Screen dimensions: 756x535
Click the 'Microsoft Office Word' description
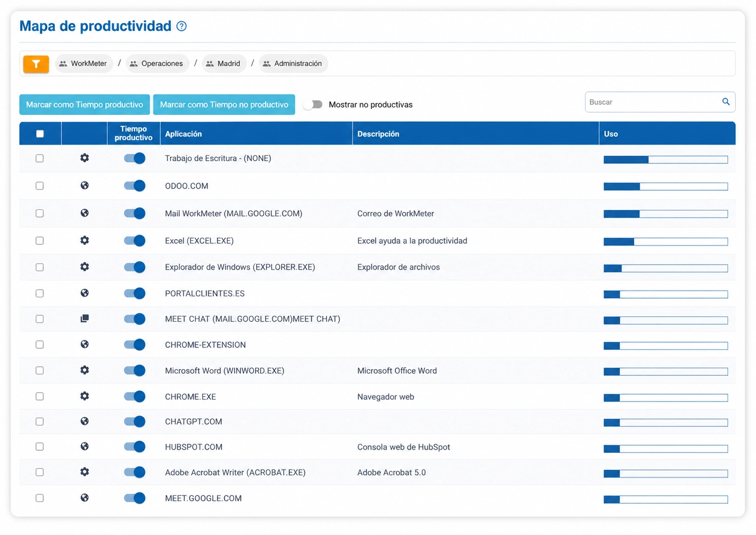tap(397, 371)
